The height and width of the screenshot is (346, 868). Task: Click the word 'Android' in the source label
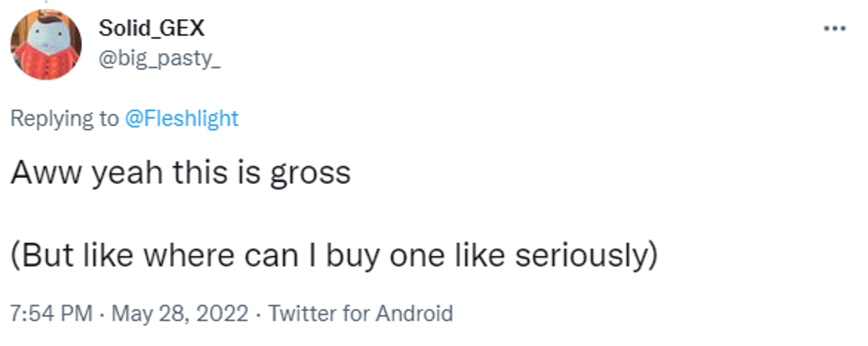point(414,313)
